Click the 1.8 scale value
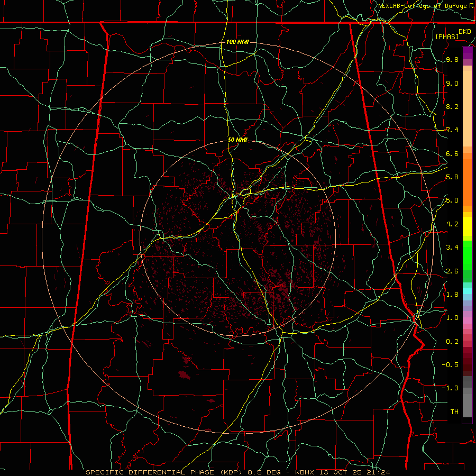 [452, 295]
